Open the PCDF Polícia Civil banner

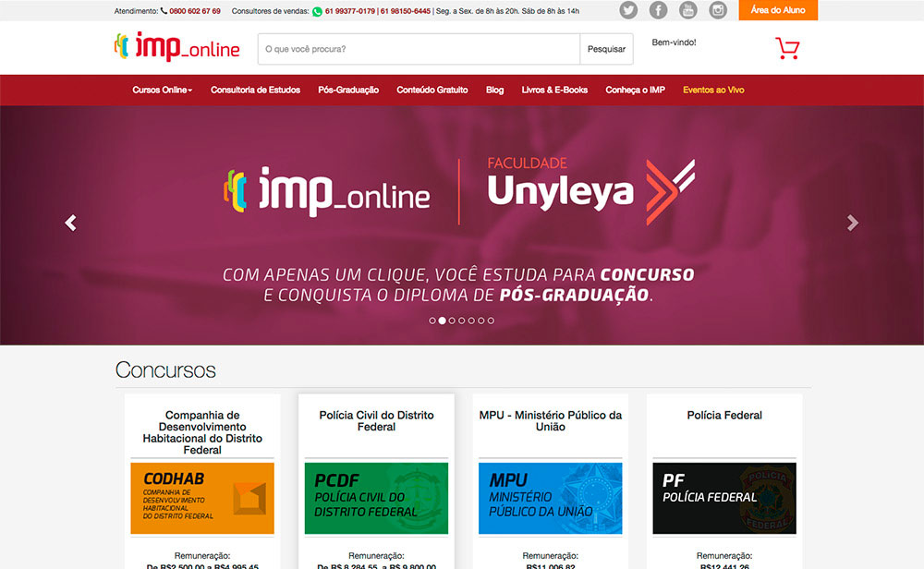tap(376, 499)
